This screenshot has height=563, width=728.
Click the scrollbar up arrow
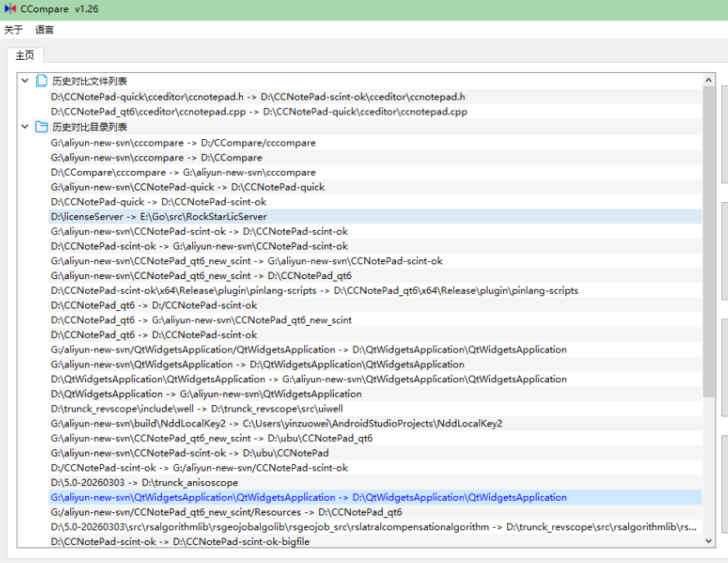(x=708, y=80)
